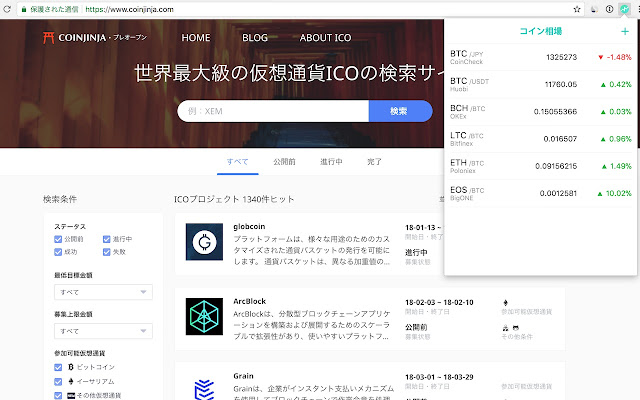Select the BTC/USDT Huobi row
The width and height of the screenshot is (640, 400).
540,84
